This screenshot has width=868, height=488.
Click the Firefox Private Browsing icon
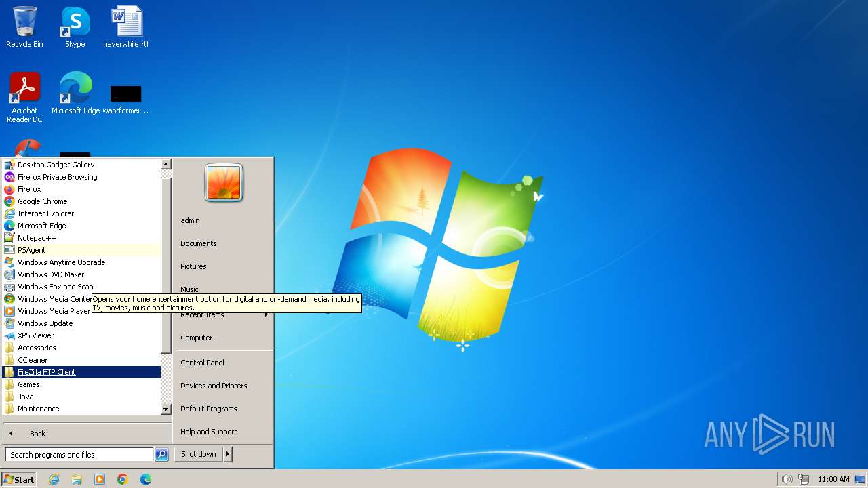[9, 177]
